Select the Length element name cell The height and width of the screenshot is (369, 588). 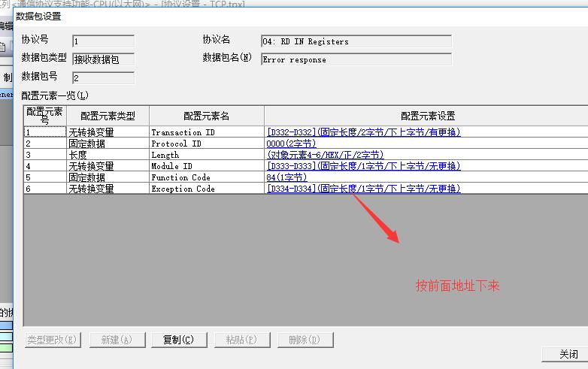point(207,155)
